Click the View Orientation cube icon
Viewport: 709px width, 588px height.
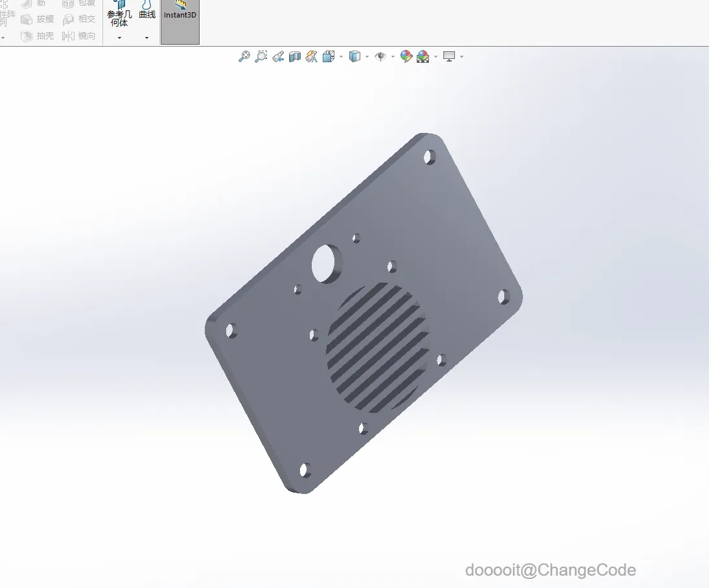click(x=329, y=56)
